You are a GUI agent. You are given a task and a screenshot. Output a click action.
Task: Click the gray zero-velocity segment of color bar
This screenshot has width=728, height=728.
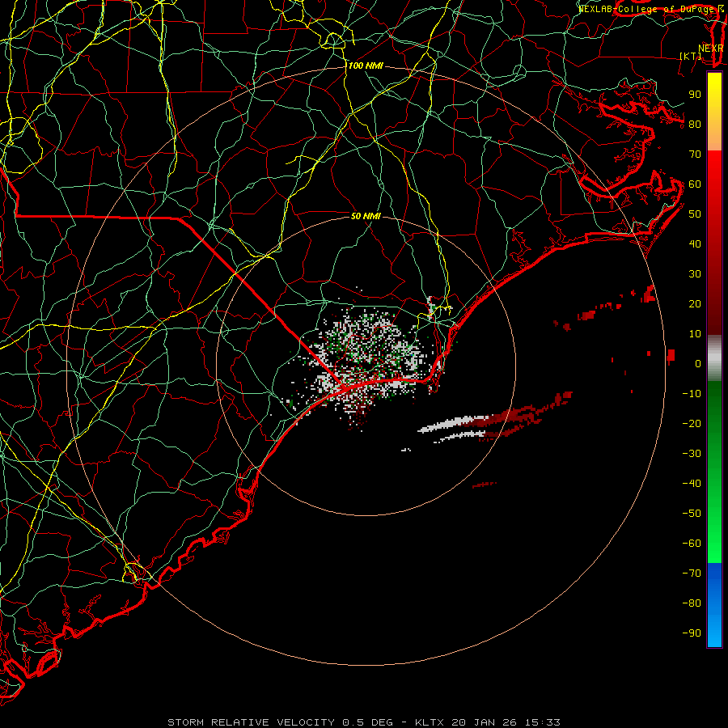pos(714,358)
